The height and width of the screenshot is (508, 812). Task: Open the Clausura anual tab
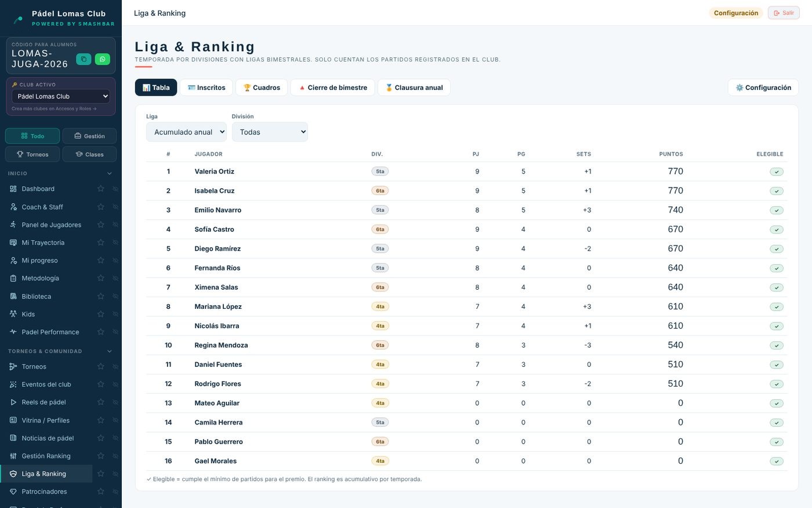(414, 88)
